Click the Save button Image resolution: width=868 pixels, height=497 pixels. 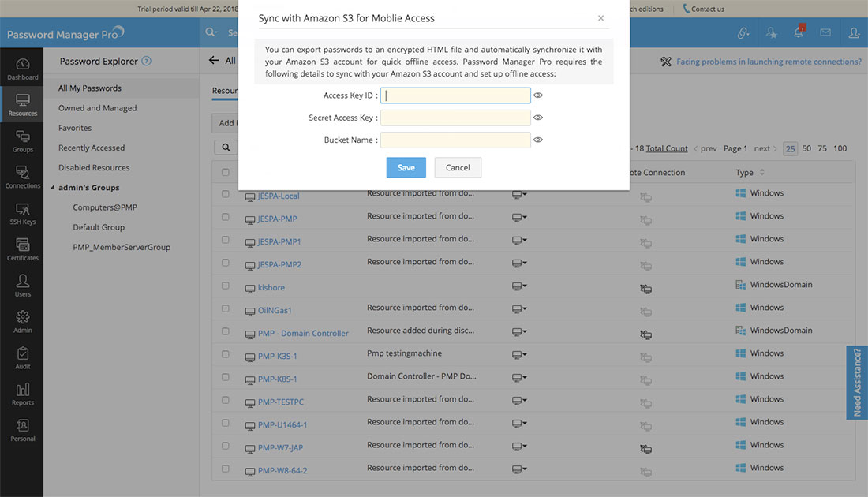point(406,167)
